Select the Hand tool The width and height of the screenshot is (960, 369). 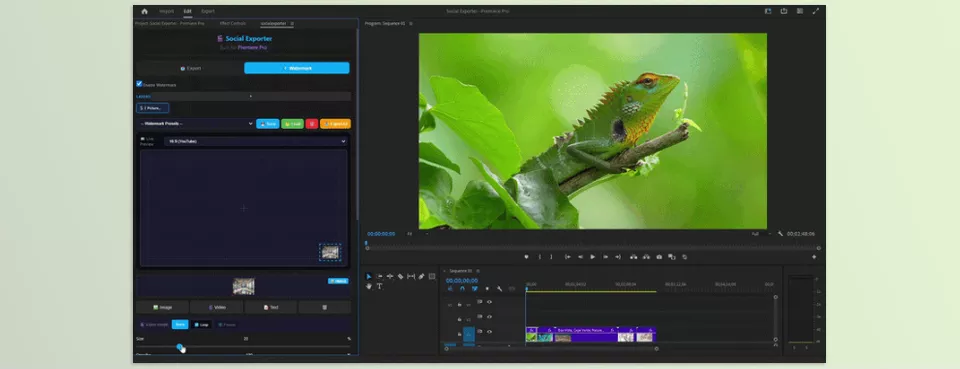tap(369, 286)
